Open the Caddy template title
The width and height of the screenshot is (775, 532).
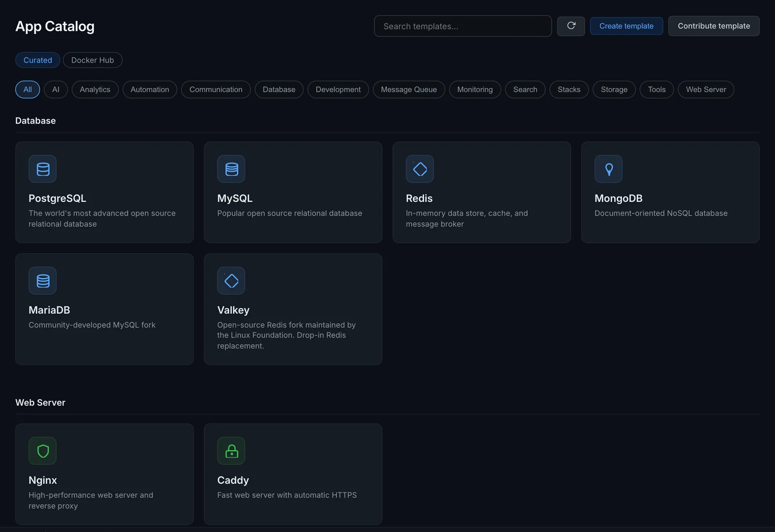point(233,481)
